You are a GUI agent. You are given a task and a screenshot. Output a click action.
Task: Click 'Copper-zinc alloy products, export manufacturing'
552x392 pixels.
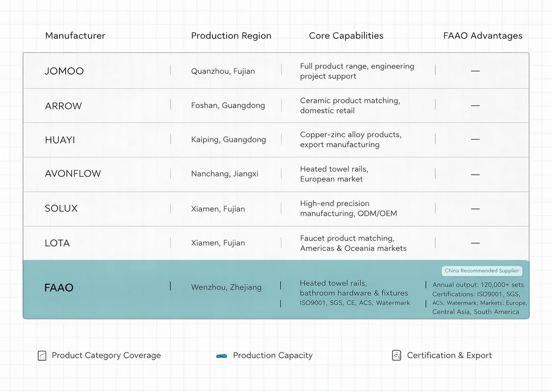coord(351,140)
